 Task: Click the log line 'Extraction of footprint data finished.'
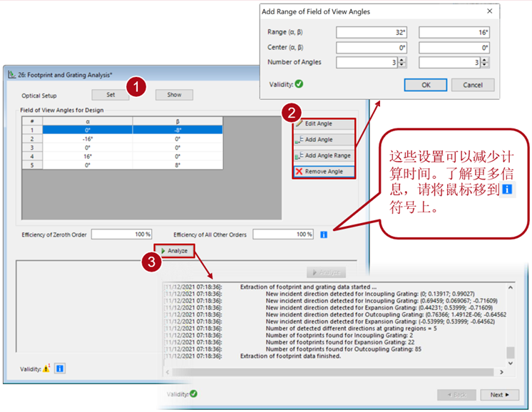click(x=290, y=356)
